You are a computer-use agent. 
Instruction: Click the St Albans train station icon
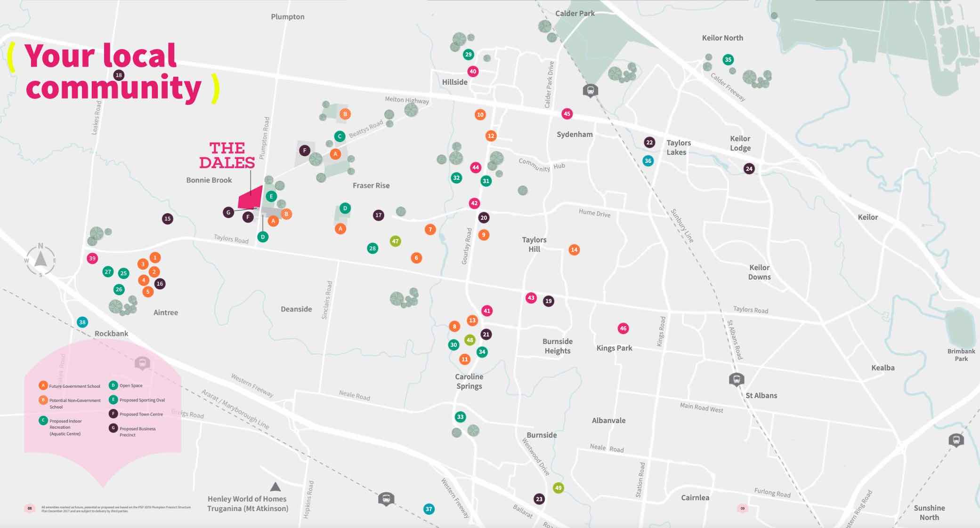737,379
